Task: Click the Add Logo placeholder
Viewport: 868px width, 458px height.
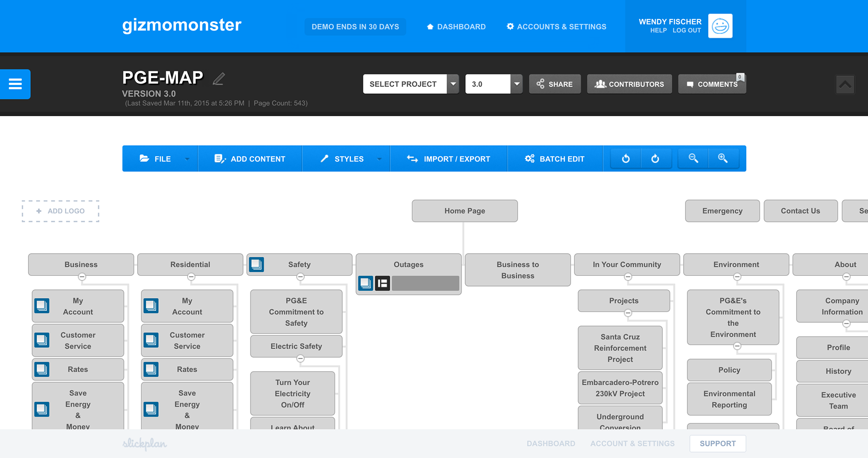Action: point(61,211)
